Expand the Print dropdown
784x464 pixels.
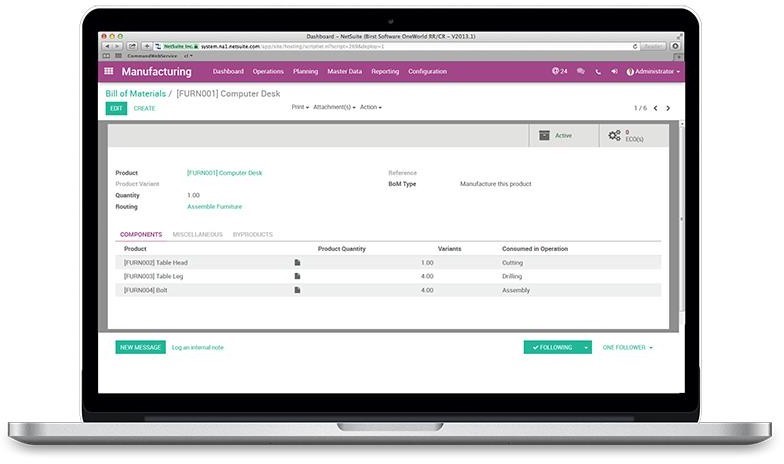click(x=300, y=107)
